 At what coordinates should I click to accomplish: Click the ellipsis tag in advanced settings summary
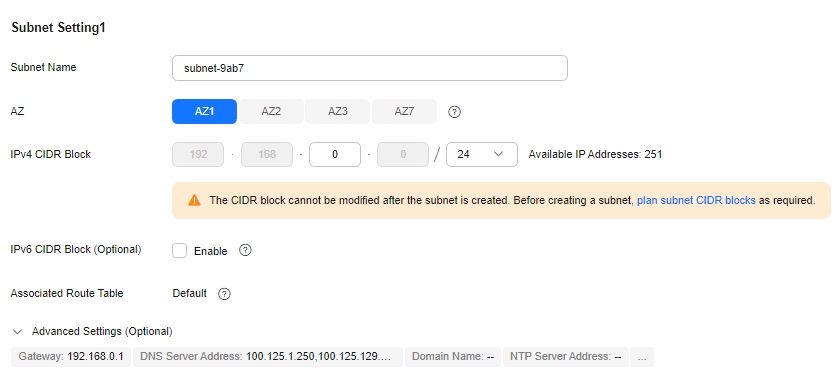click(x=642, y=357)
